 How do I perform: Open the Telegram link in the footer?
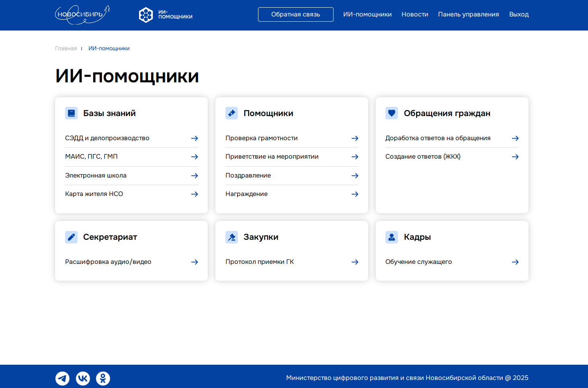coord(62,378)
